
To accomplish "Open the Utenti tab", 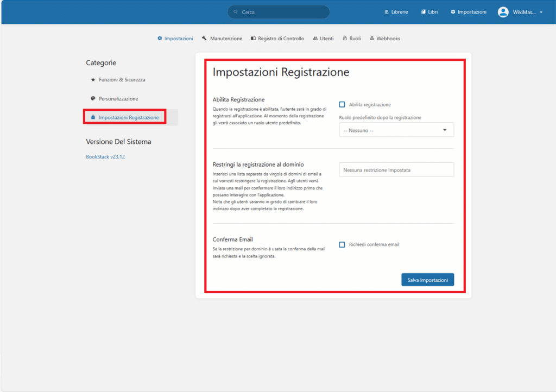I will click(x=323, y=39).
